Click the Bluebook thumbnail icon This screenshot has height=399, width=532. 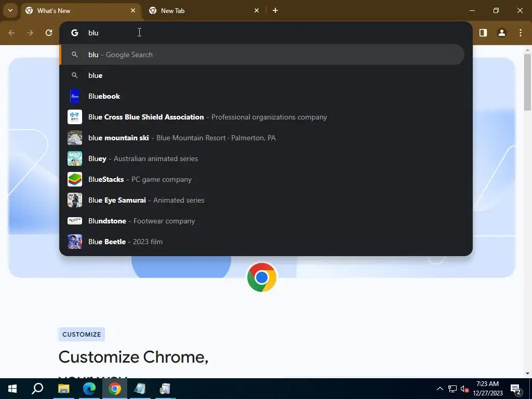point(75,96)
